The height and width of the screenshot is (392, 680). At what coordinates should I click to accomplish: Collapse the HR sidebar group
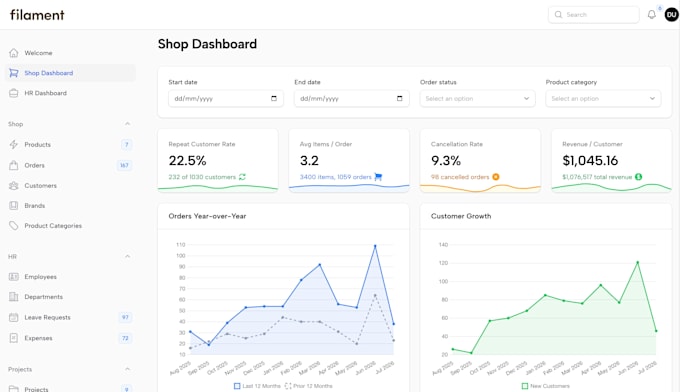(x=128, y=257)
